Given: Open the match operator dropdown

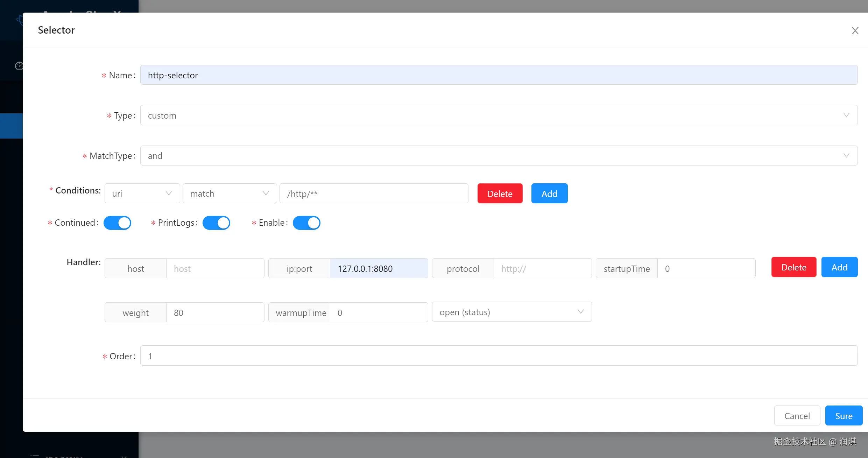Looking at the screenshot, I should tap(230, 193).
